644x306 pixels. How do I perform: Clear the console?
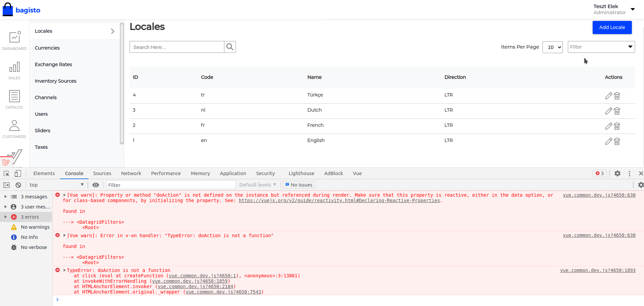point(18,185)
